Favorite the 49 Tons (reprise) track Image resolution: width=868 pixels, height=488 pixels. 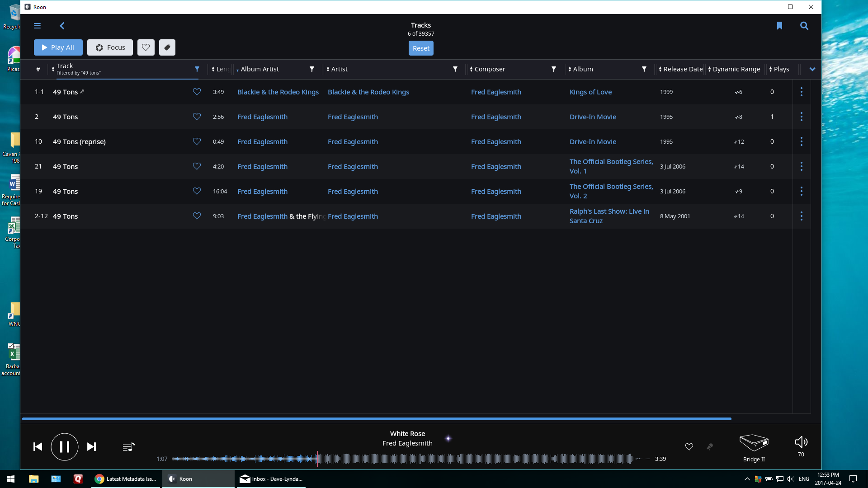(x=197, y=141)
